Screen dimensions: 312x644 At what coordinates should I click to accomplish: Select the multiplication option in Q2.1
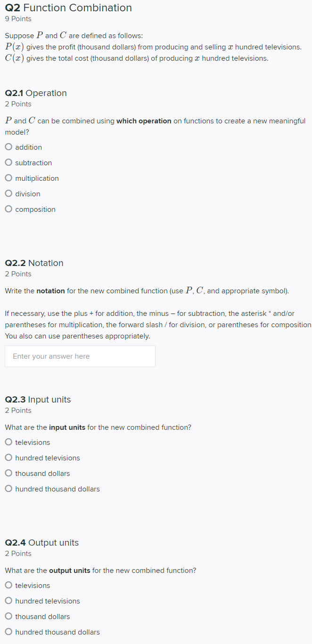pyautogui.click(x=8, y=178)
